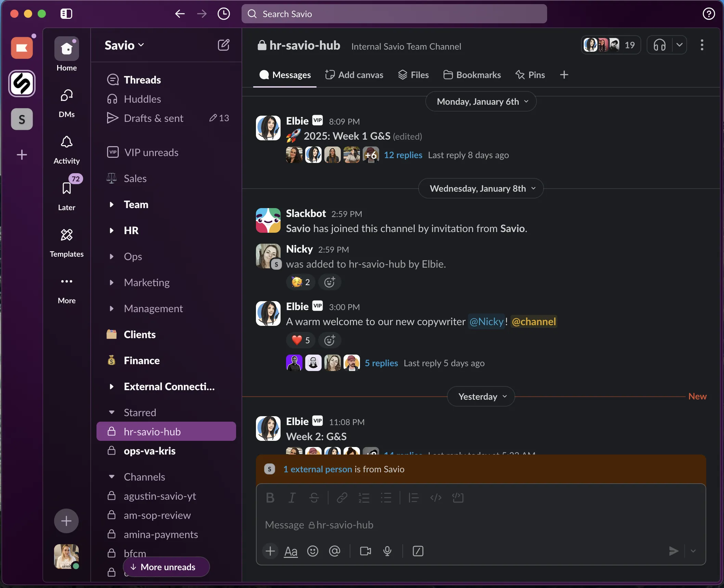Open the 12 replies thread link
Screen dimensions: 724x588
click(403, 155)
